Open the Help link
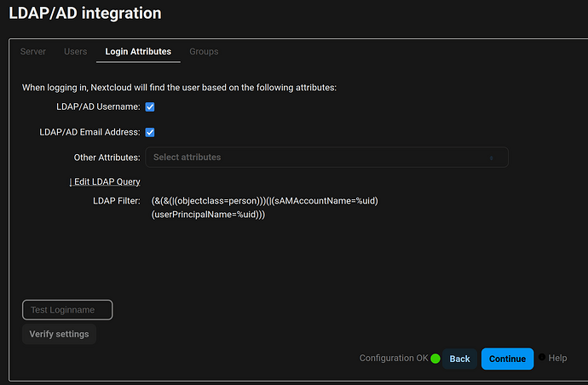Viewport: 588px width, 385px height. tap(557, 358)
